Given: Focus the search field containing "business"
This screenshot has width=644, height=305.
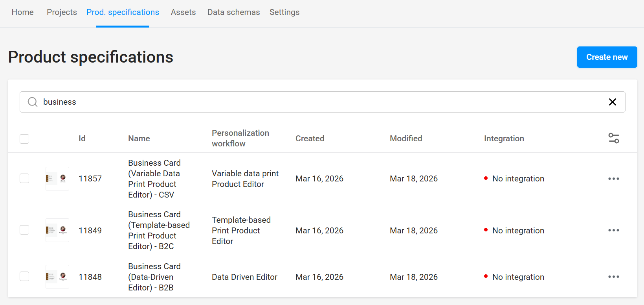Looking at the screenshot, I should [314, 102].
